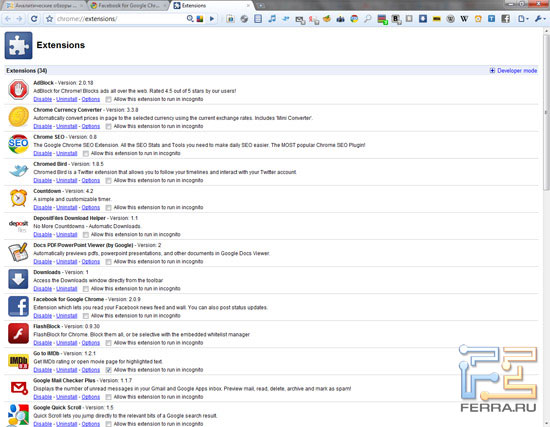Enable incognito for FlashBlock
Screen dimensions: 550x427
(x=108, y=343)
